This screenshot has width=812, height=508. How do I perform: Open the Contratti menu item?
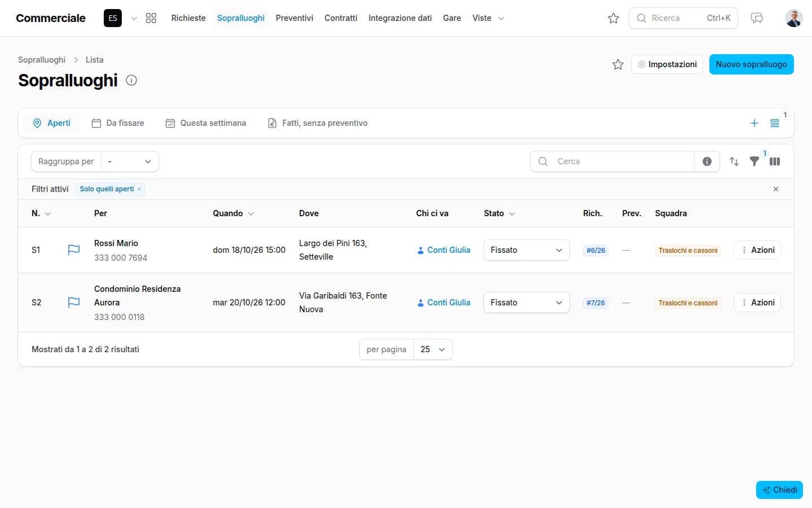tap(341, 18)
